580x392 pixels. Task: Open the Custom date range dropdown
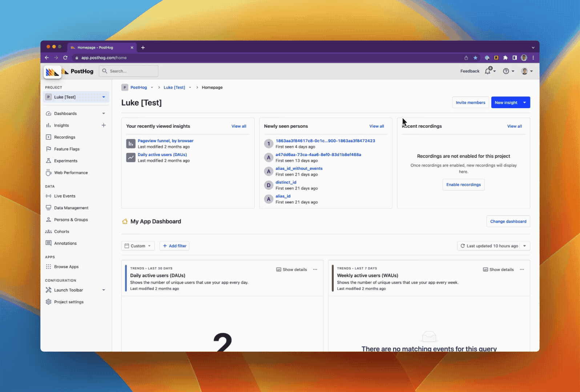[x=138, y=246]
